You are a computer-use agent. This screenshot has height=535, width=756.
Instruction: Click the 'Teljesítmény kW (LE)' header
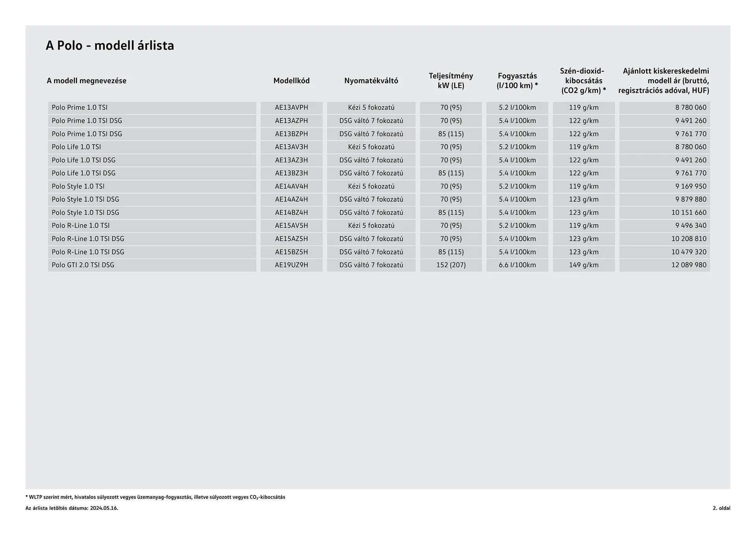click(451, 81)
